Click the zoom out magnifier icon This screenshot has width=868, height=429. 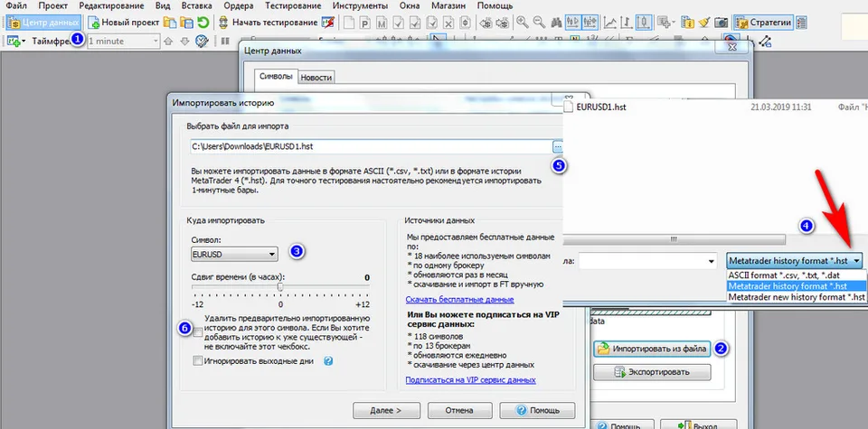[x=539, y=22]
